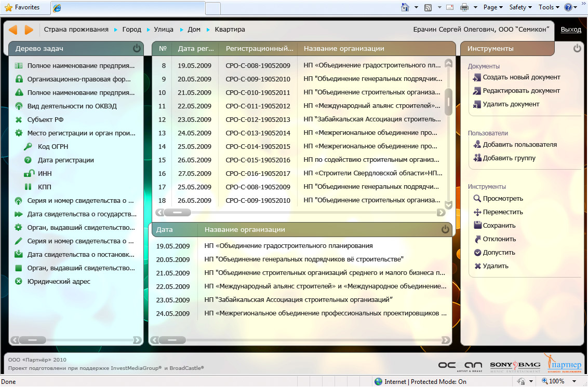
Task: Select Юридический адрес in the task tree
Action: point(59,282)
